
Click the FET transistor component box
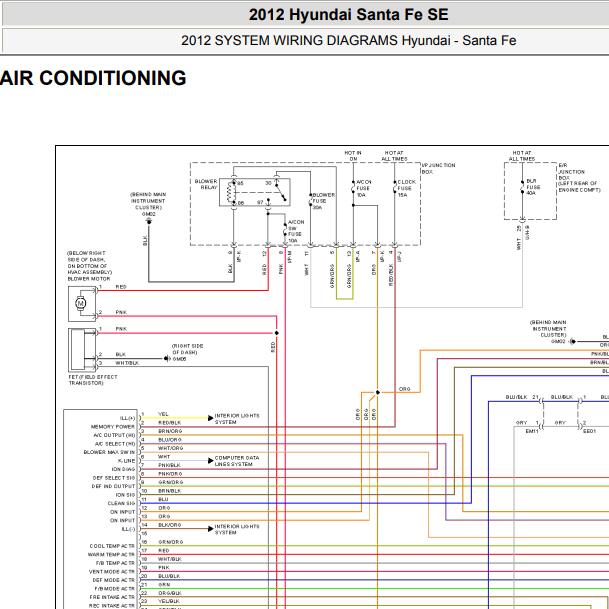click(82, 350)
